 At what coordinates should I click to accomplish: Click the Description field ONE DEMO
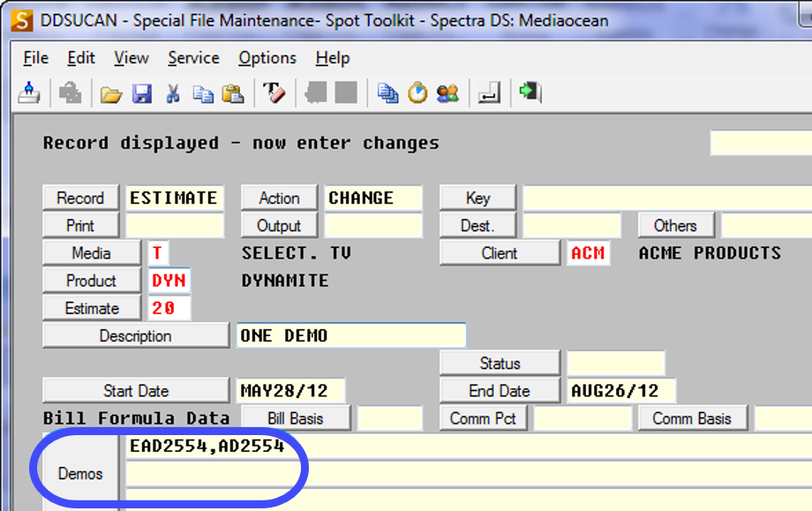click(x=351, y=335)
